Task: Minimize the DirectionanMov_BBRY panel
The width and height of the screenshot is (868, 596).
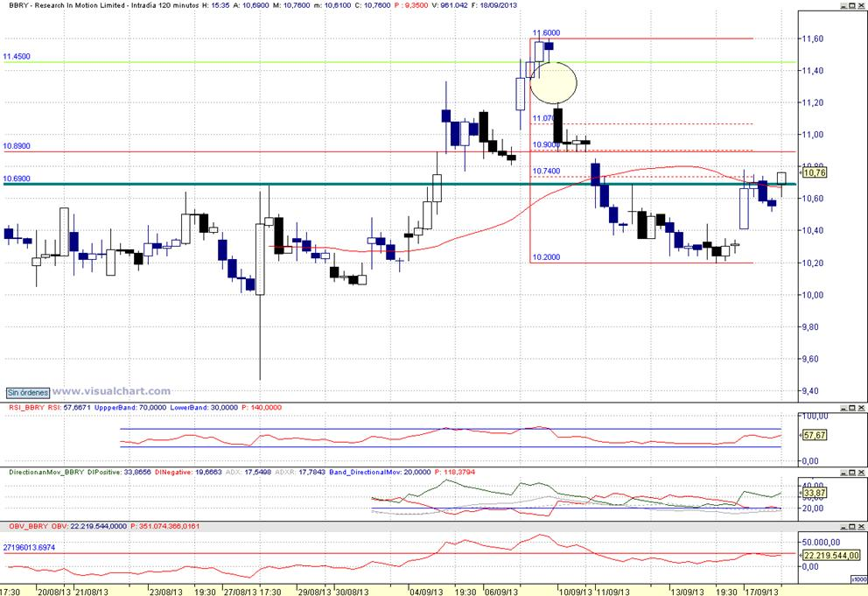Action: [843, 473]
